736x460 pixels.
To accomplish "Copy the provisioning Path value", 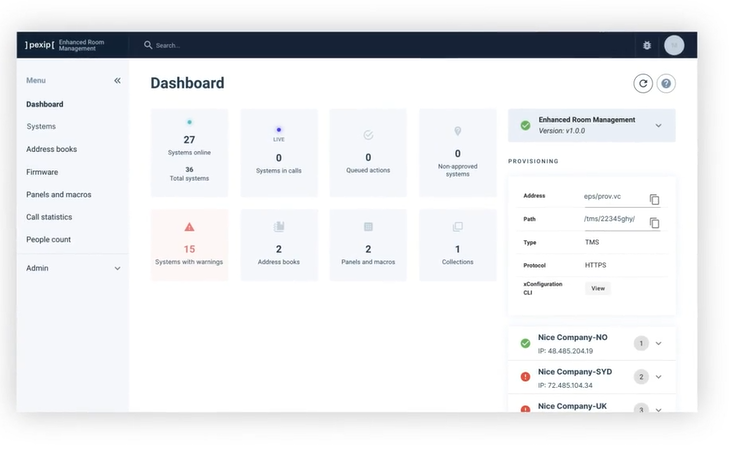I will 654,222.
